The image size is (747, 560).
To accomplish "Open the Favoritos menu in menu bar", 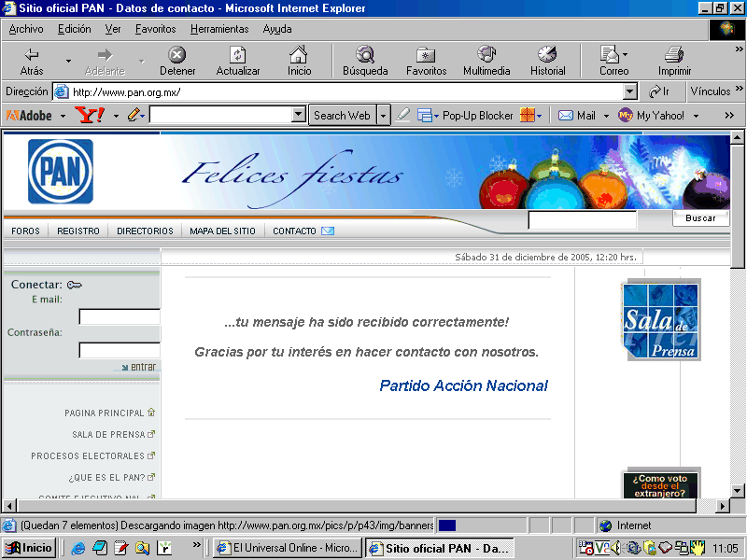I will pyautogui.click(x=155, y=29).
